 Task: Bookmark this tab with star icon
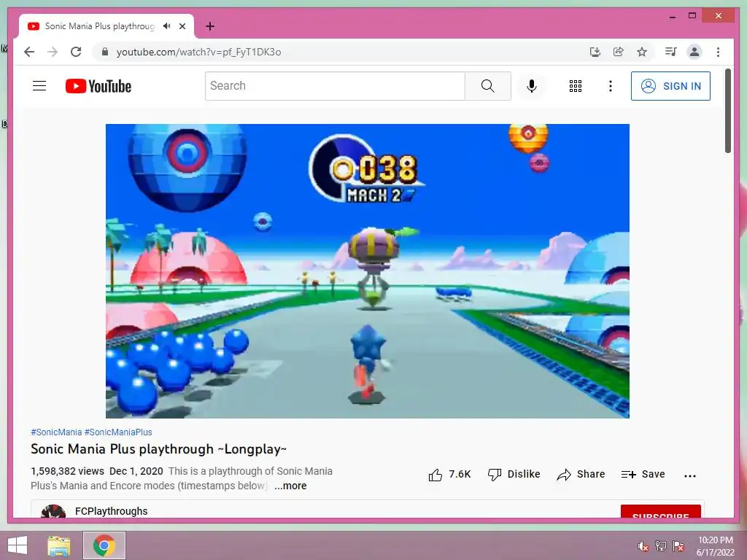(x=642, y=52)
